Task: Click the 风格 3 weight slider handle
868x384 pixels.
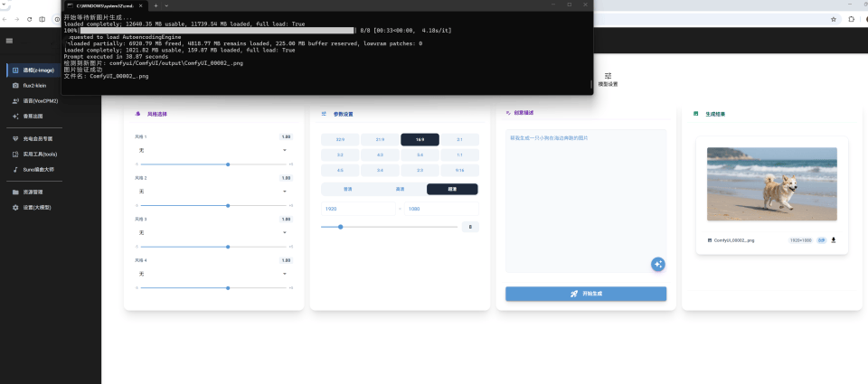Action: [228, 247]
